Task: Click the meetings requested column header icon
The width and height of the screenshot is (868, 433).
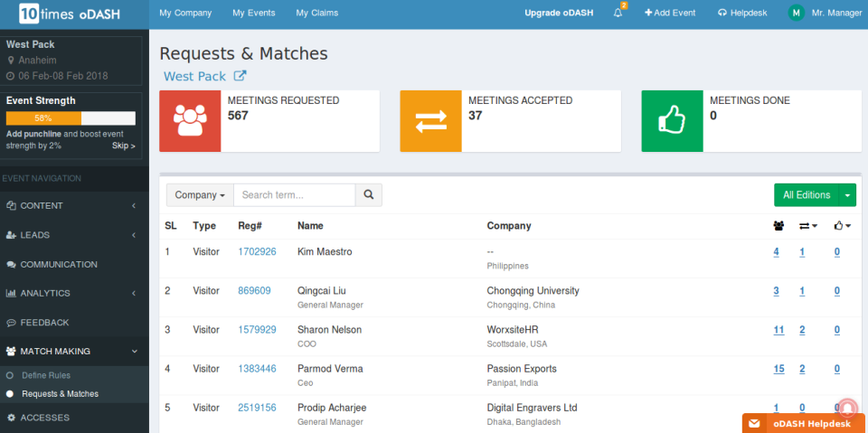Action: tap(778, 226)
